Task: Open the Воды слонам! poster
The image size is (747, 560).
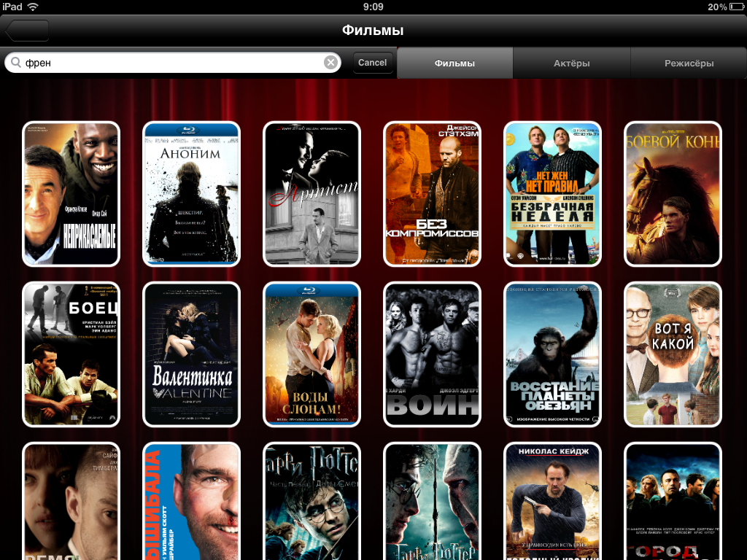Action: pyautogui.click(x=311, y=354)
